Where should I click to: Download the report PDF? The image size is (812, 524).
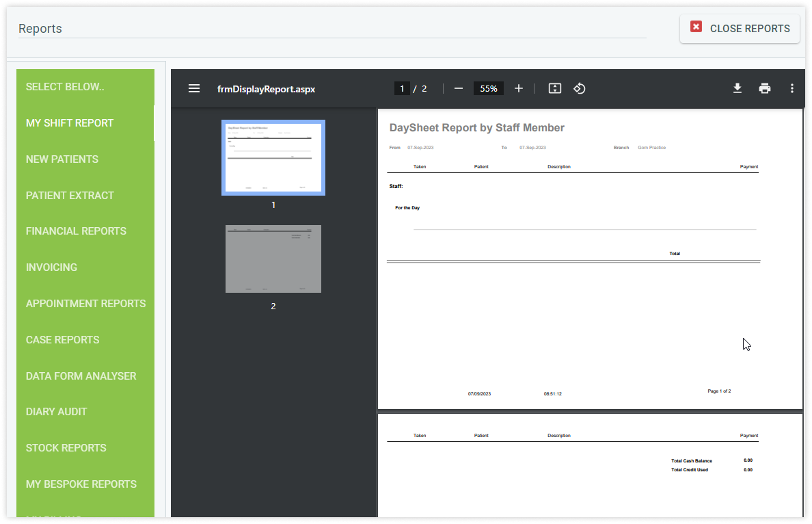(x=737, y=89)
